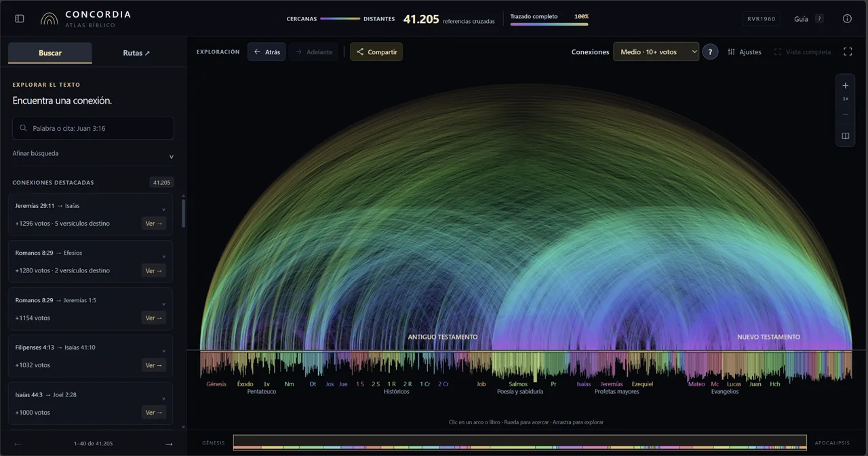Image resolution: width=868 pixels, height=456 pixels.
Task: Focus the Palabra o cita search field
Action: click(93, 128)
